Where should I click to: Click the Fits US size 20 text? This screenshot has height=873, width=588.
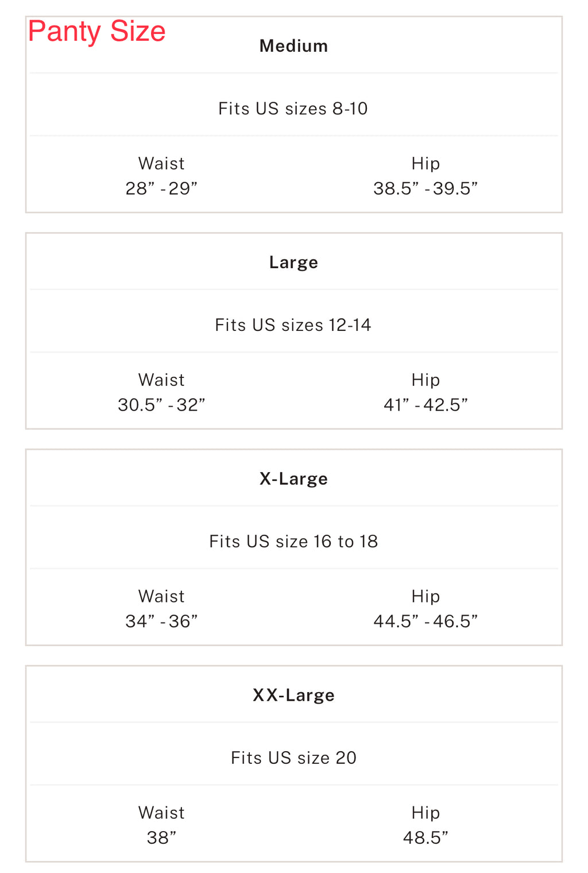293,758
